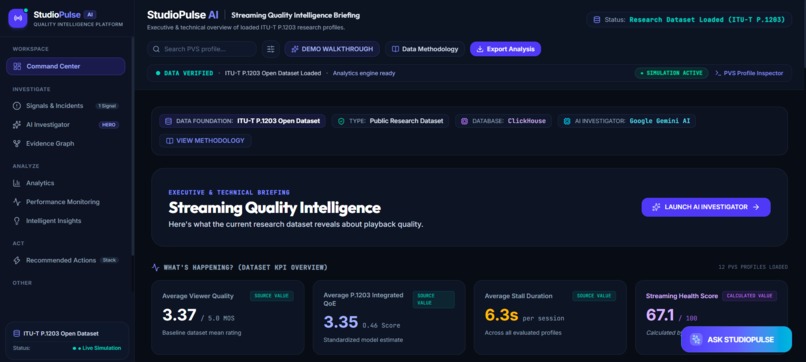
Task: Click the Live Simulation status indicator
Action: pos(97,348)
